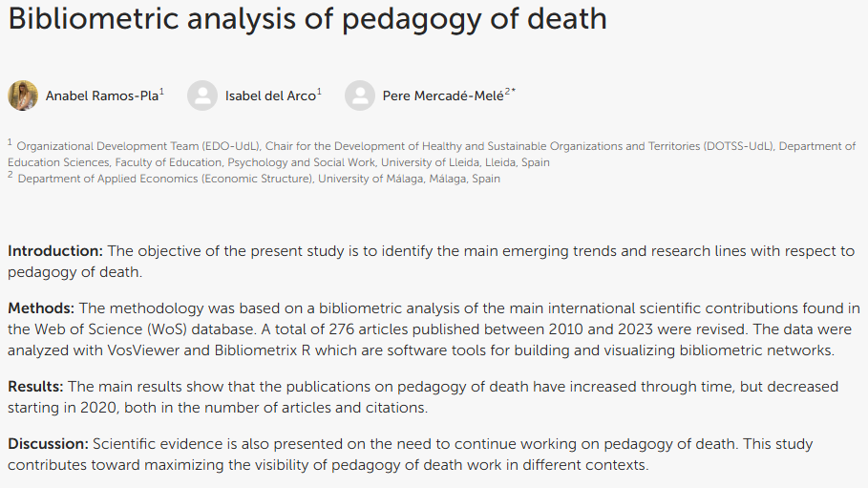Select the University of Lleida affiliation text
This screenshot has width=868, height=488.
coord(432,154)
